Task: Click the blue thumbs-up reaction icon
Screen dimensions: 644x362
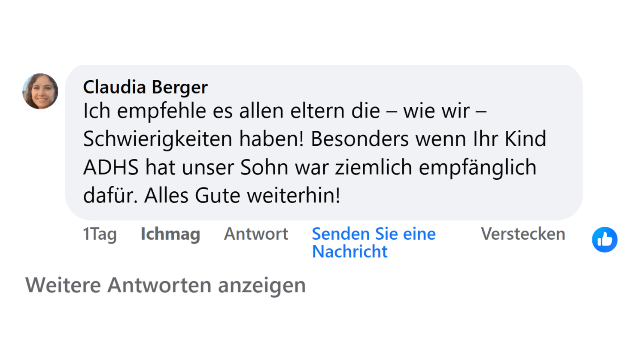Action: pyautogui.click(x=605, y=239)
